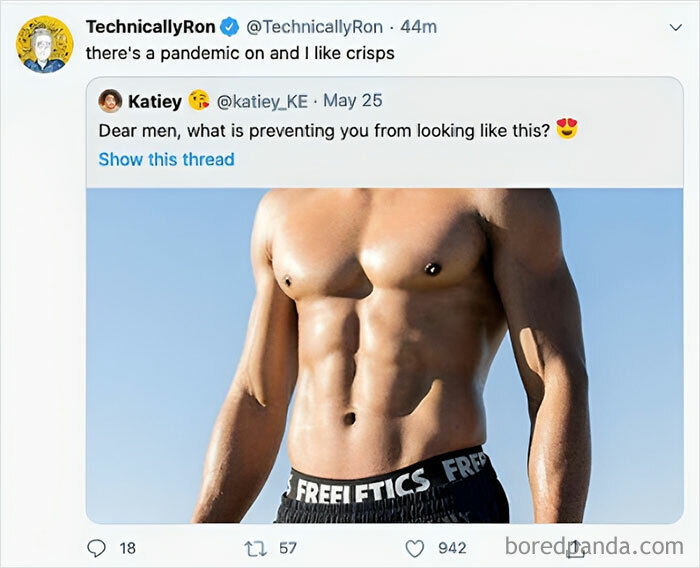Image resolution: width=700 pixels, height=568 pixels.
Task: Open TechnicallyRon's profile avatar
Action: pyautogui.click(x=44, y=44)
